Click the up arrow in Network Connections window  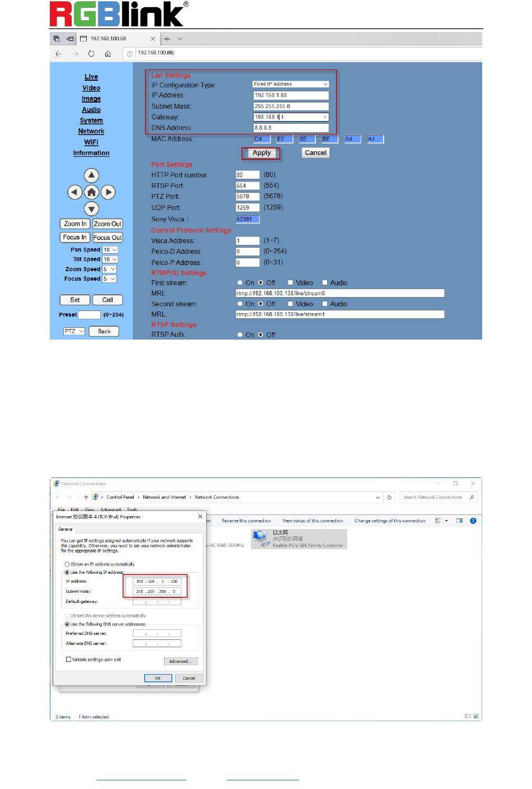(x=86, y=497)
